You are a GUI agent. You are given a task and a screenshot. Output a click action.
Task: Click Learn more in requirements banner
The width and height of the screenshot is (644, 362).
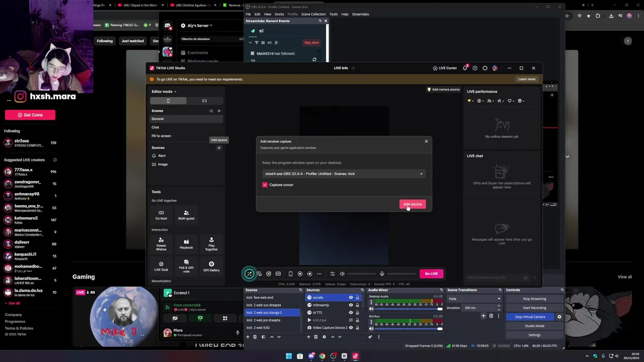[527, 79]
